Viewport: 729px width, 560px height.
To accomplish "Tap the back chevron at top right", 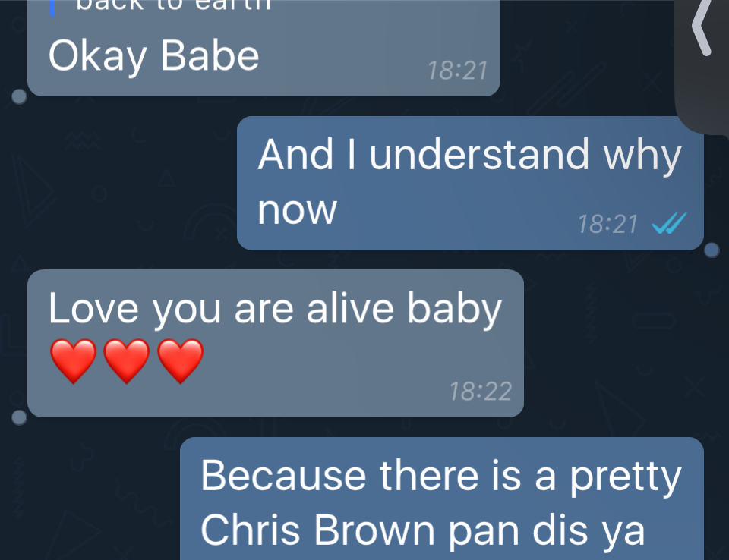I will 702,27.
